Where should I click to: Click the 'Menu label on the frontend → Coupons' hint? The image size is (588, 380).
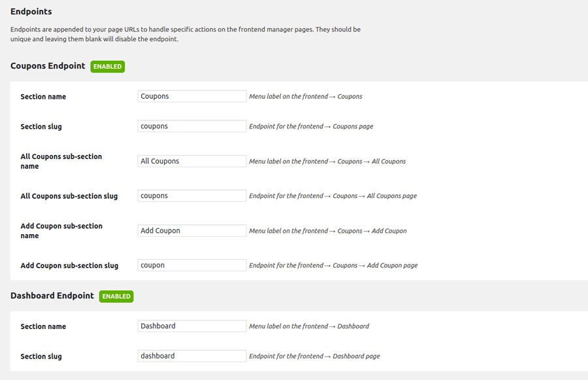click(305, 97)
